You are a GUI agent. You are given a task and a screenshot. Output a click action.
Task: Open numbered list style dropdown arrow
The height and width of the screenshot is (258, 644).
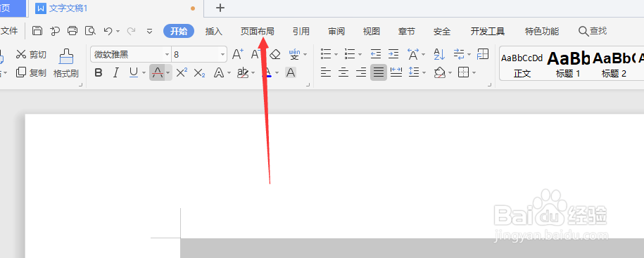pos(360,54)
